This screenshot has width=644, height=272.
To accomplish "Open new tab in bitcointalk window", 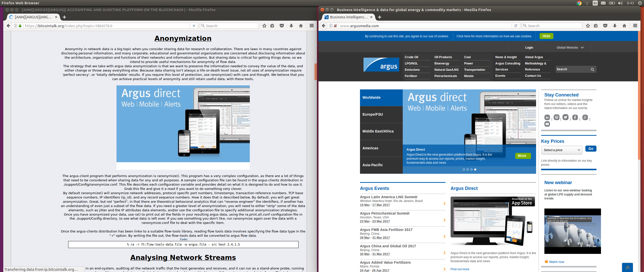I will [64, 17].
